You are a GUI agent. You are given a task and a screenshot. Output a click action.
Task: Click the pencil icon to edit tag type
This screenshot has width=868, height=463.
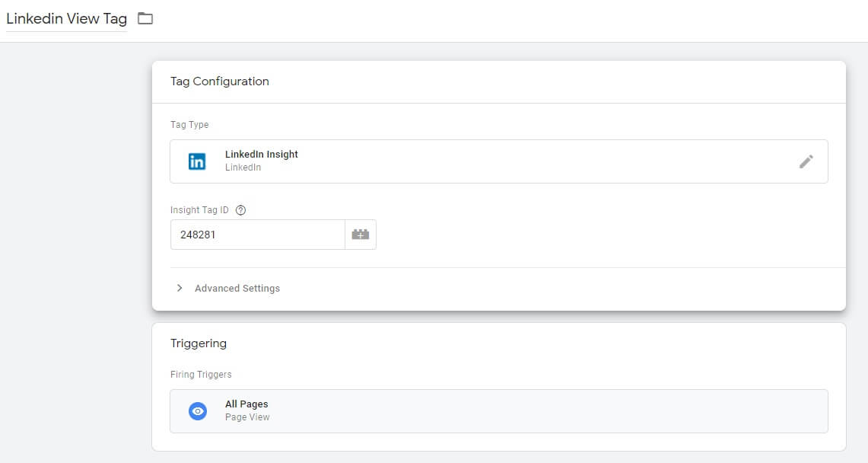coord(806,161)
